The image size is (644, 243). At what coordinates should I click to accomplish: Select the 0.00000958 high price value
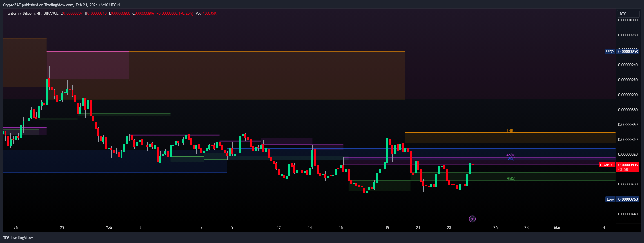[628, 52]
